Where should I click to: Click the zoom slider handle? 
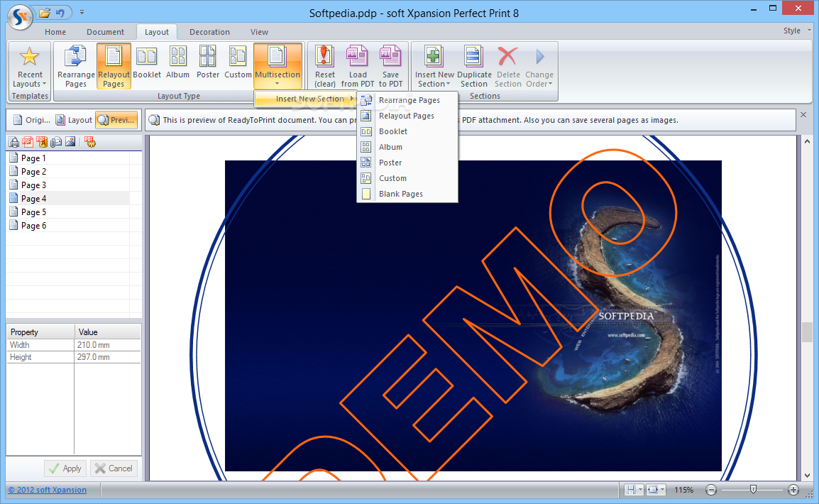point(753,489)
